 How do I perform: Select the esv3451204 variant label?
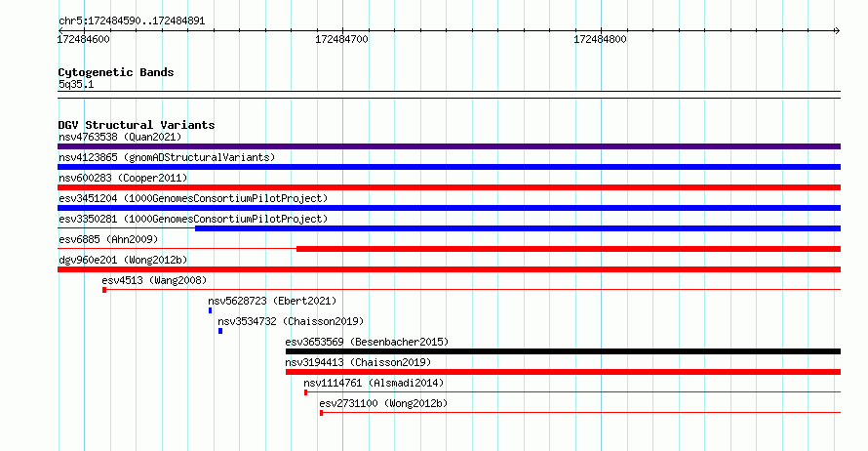[193, 198]
